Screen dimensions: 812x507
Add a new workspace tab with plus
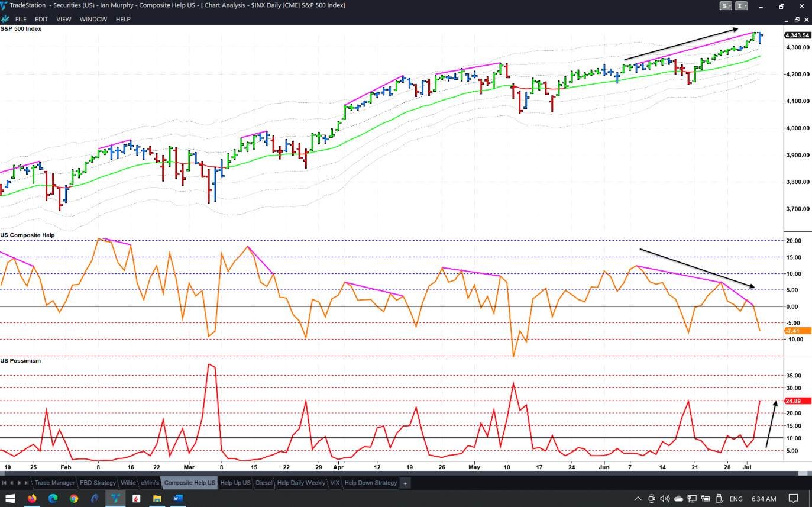point(405,483)
